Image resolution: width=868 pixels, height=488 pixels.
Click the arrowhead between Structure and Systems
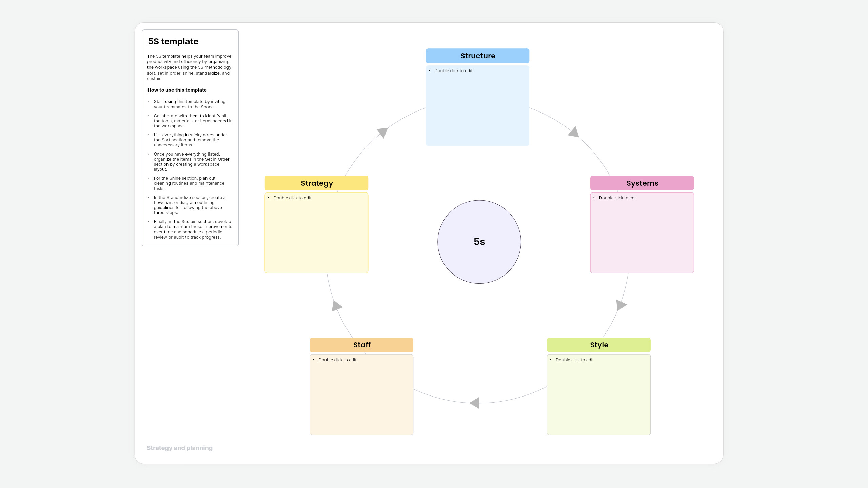pyautogui.click(x=574, y=133)
